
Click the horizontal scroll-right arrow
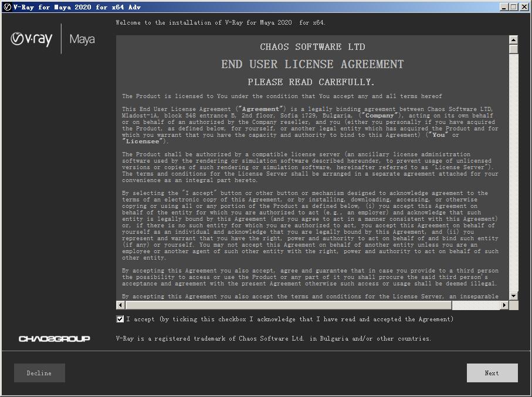coord(505,305)
